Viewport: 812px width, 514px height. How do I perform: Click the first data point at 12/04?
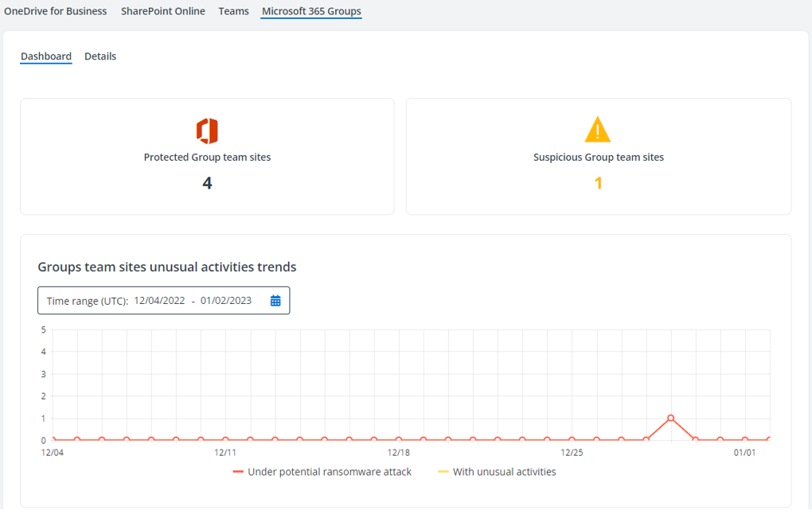coord(53,439)
